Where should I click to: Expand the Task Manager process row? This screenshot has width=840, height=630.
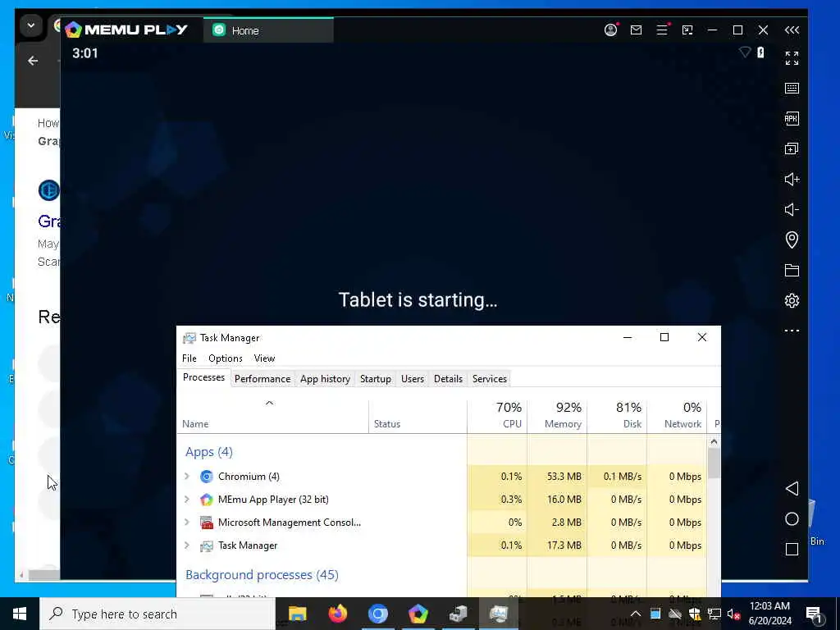click(186, 546)
